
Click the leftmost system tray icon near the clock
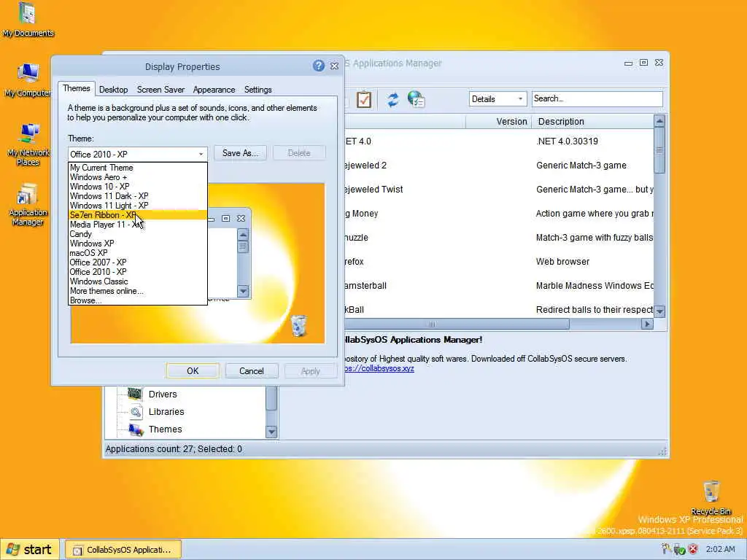667,548
